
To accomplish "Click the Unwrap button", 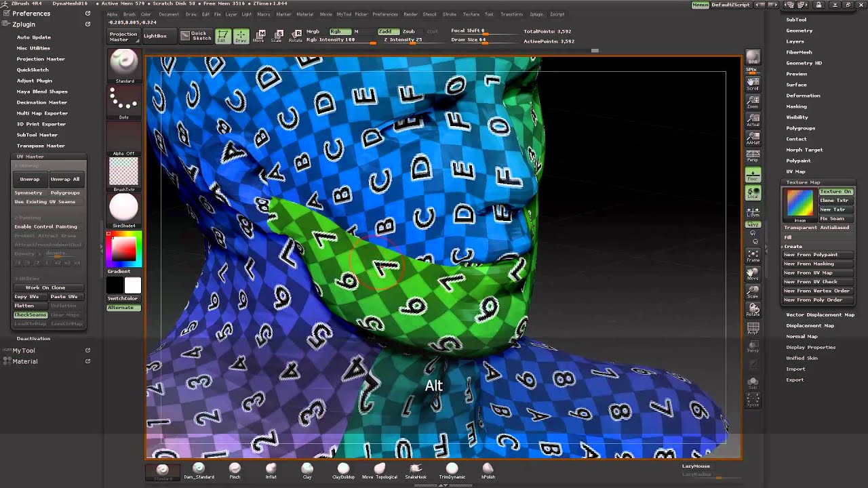I will [x=30, y=179].
